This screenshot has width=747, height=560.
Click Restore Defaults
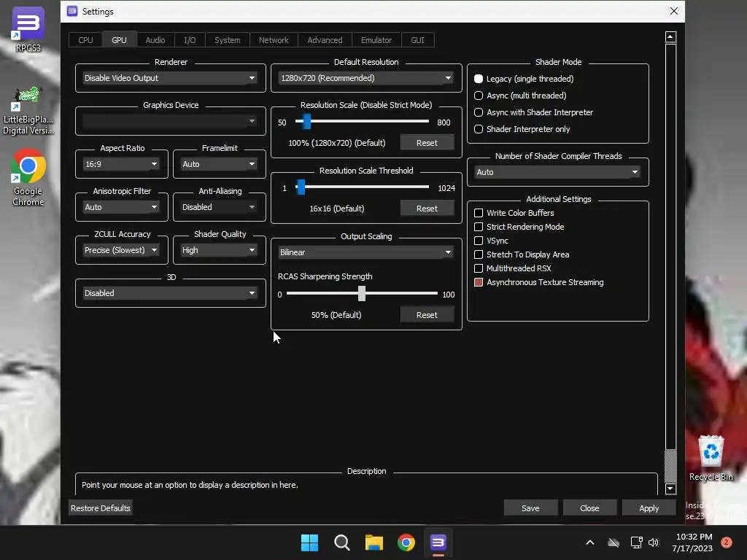[101, 508]
